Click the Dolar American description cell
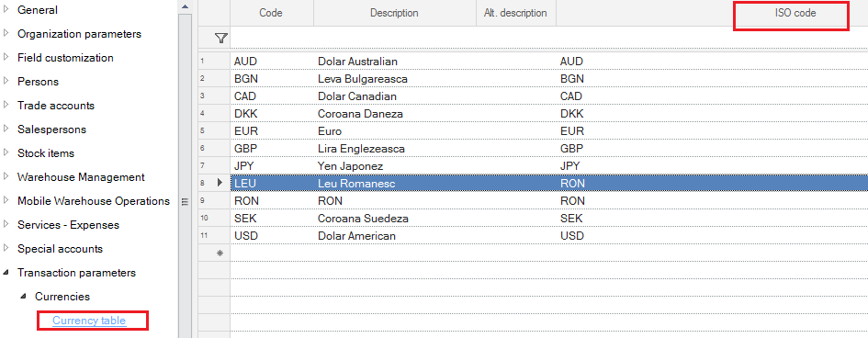Screen dimensions: 868x338 pos(395,236)
